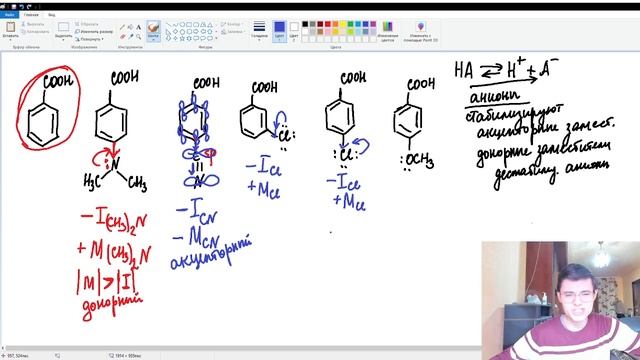The width and height of the screenshot is (640, 360).
Task: Switch to the Home (Главная) tab
Action: click(x=31, y=15)
